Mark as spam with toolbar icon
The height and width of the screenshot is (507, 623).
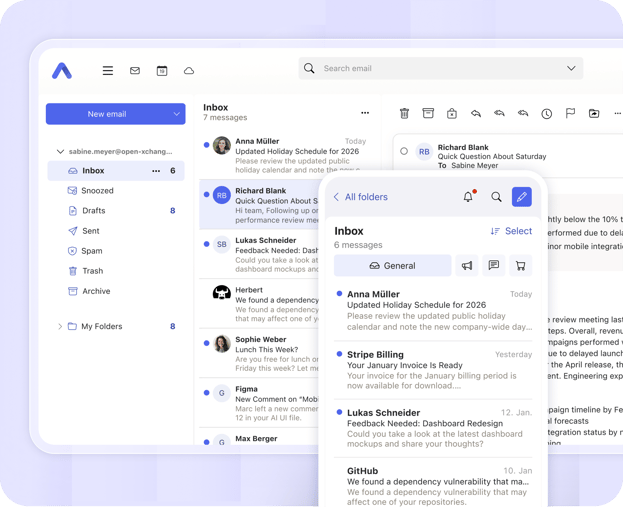452,114
